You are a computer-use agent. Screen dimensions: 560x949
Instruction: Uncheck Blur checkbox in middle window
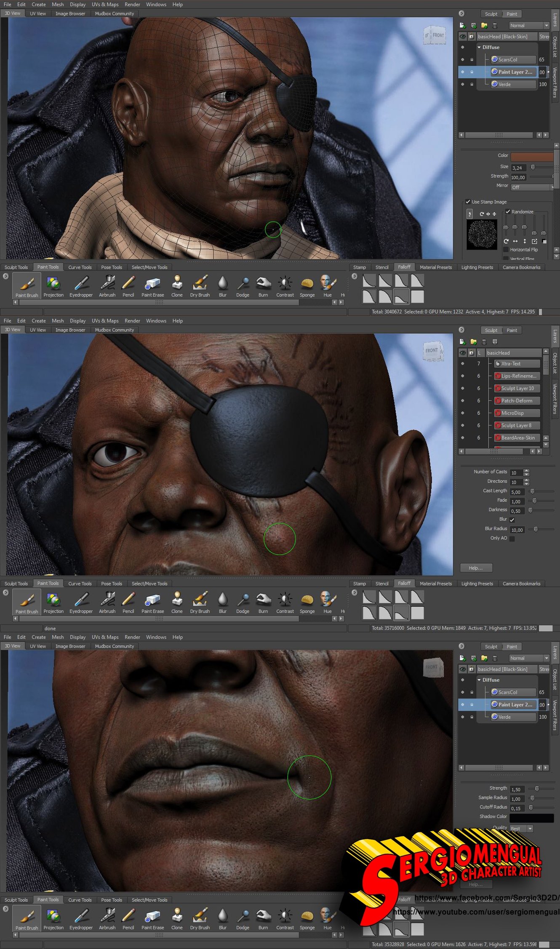coord(512,520)
